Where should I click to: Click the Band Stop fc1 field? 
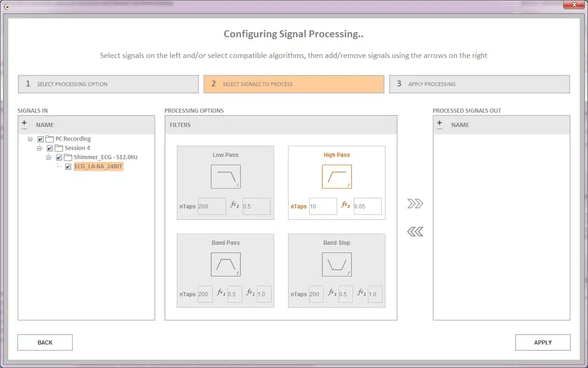click(x=346, y=294)
